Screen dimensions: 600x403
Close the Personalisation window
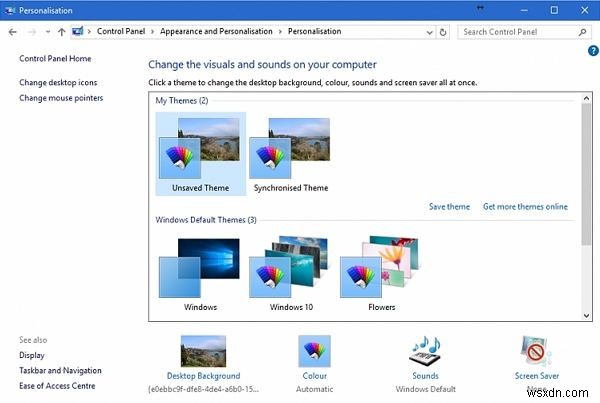coord(584,10)
